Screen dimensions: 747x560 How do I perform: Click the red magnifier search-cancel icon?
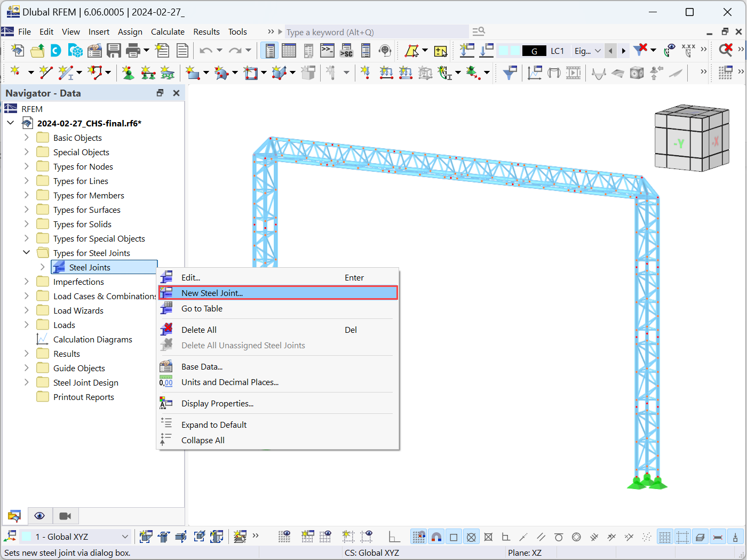[725, 50]
